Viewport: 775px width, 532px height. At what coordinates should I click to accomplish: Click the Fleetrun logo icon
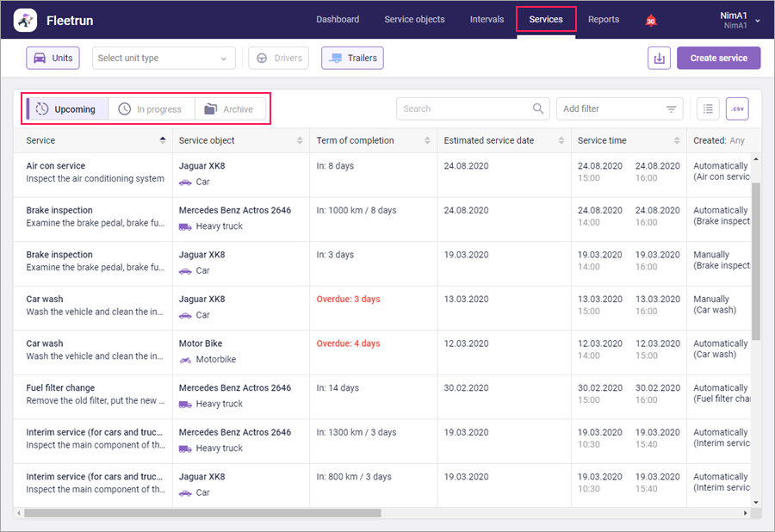click(x=25, y=20)
